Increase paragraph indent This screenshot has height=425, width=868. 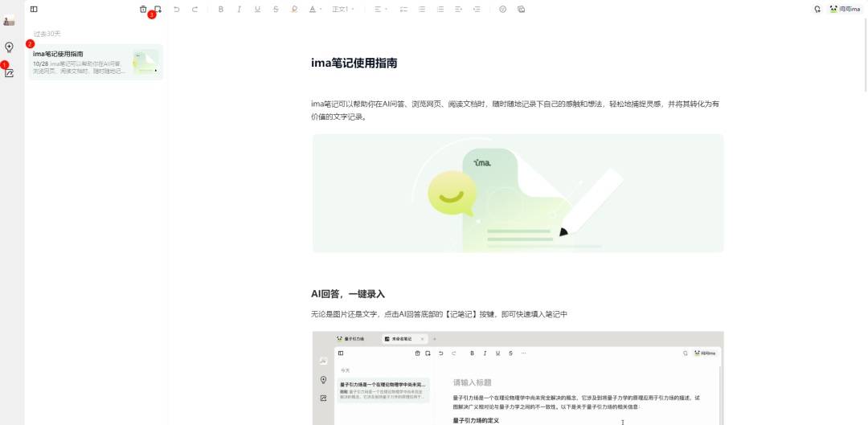477,10
